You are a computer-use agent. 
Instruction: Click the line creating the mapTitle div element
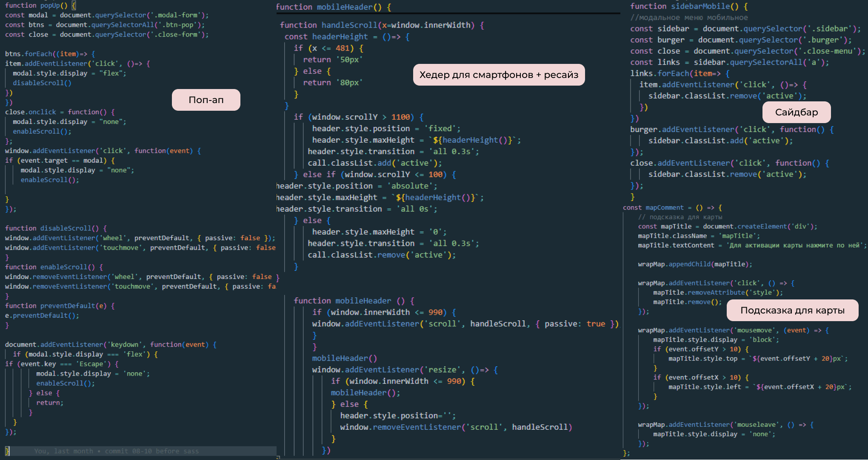point(728,227)
